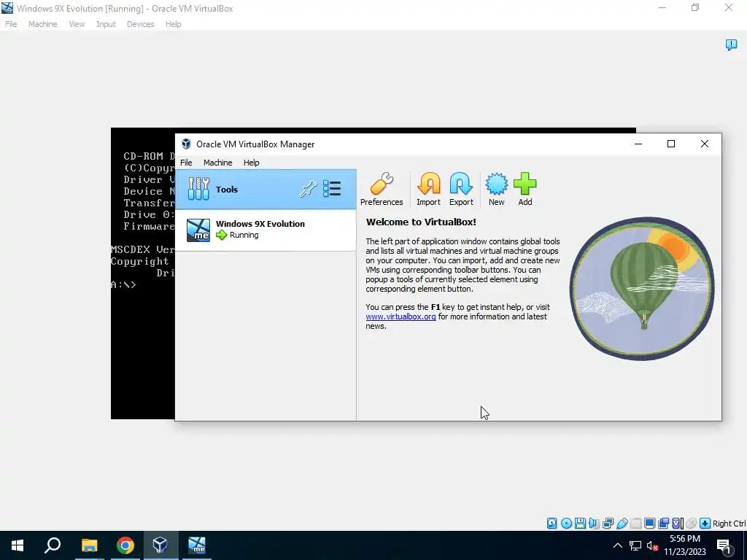Minimize the VirtualBox Manager window
Screen dimensions: 747x560
(638, 144)
